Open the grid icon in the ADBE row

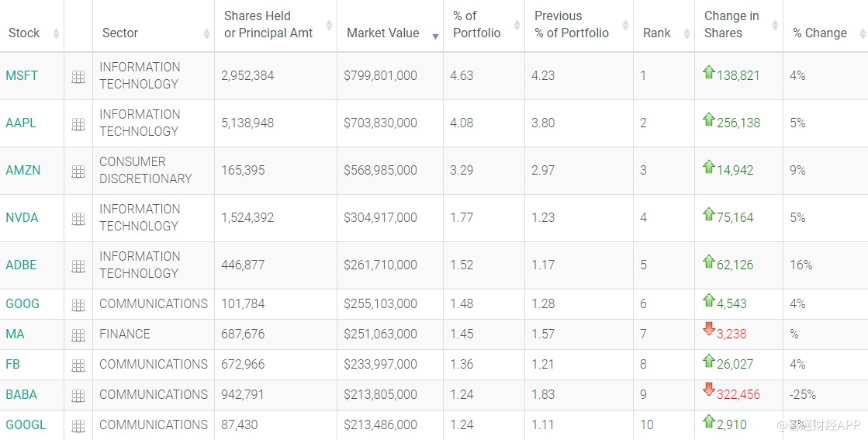[x=78, y=266]
